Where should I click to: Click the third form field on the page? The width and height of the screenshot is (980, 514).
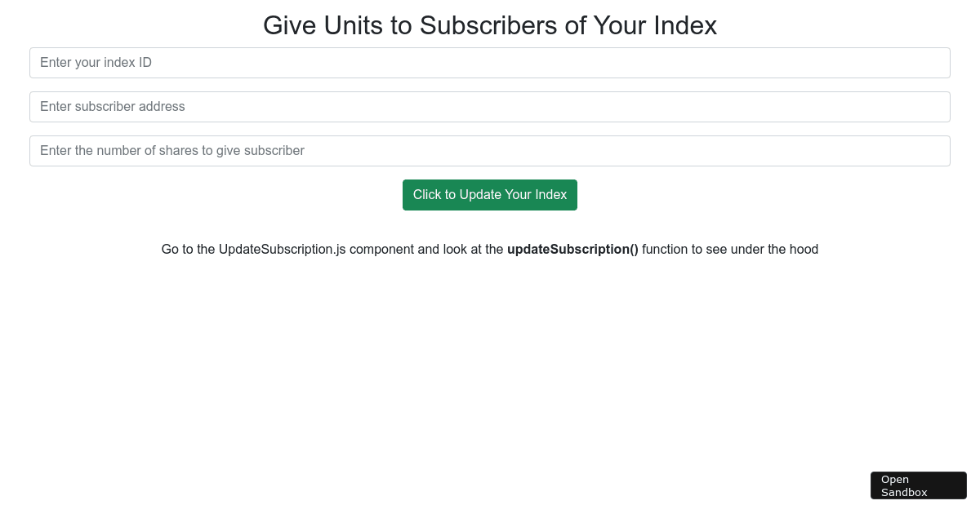(490, 151)
